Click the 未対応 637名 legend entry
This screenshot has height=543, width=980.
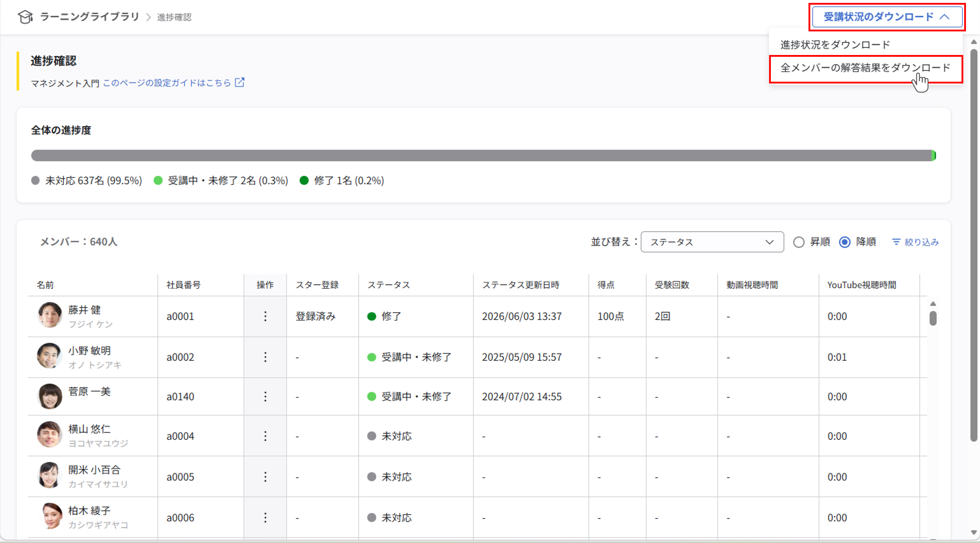pyautogui.click(x=86, y=180)
